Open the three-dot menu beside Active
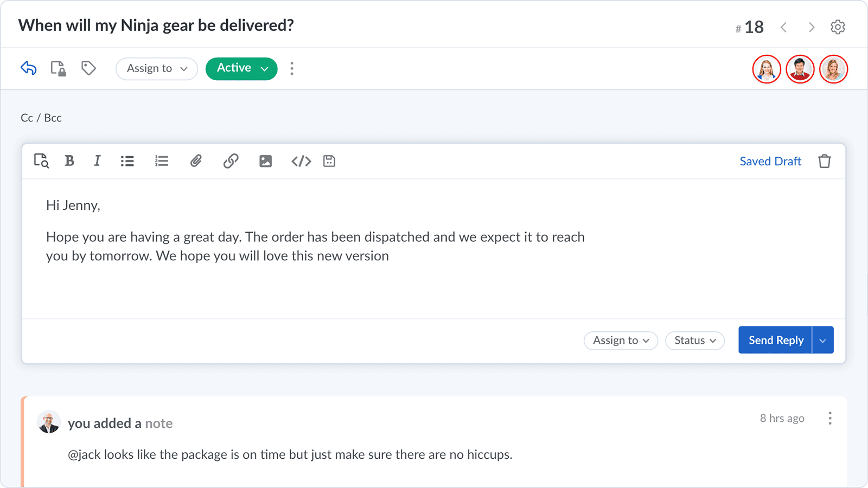This screenshot has height=488, width=868. pos(292,68)
